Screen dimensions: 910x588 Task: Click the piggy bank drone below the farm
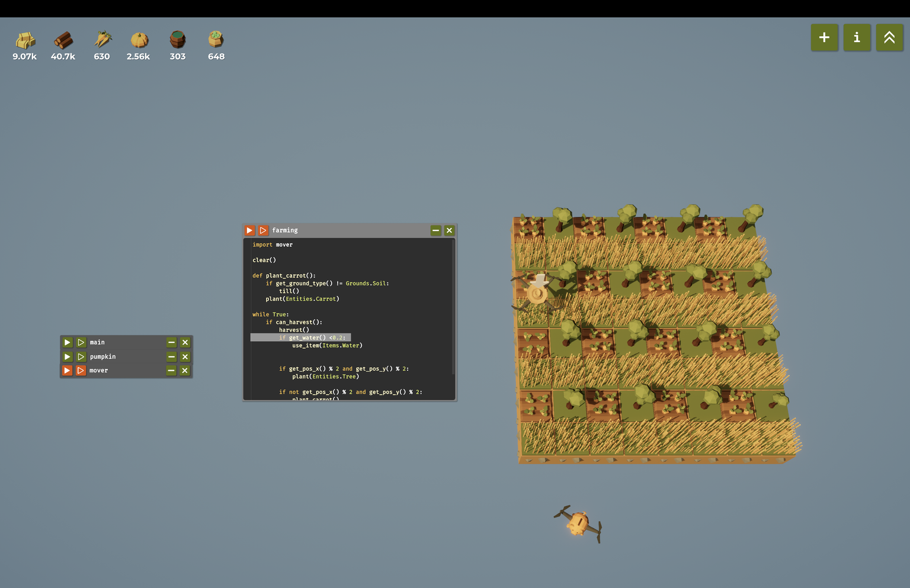(x=578, y=523)
